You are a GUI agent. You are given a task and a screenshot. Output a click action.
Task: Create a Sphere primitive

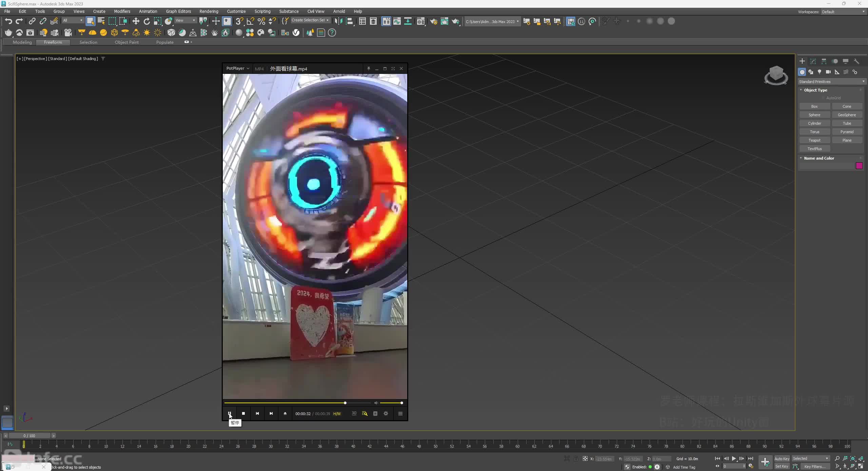tap(814, 115)
